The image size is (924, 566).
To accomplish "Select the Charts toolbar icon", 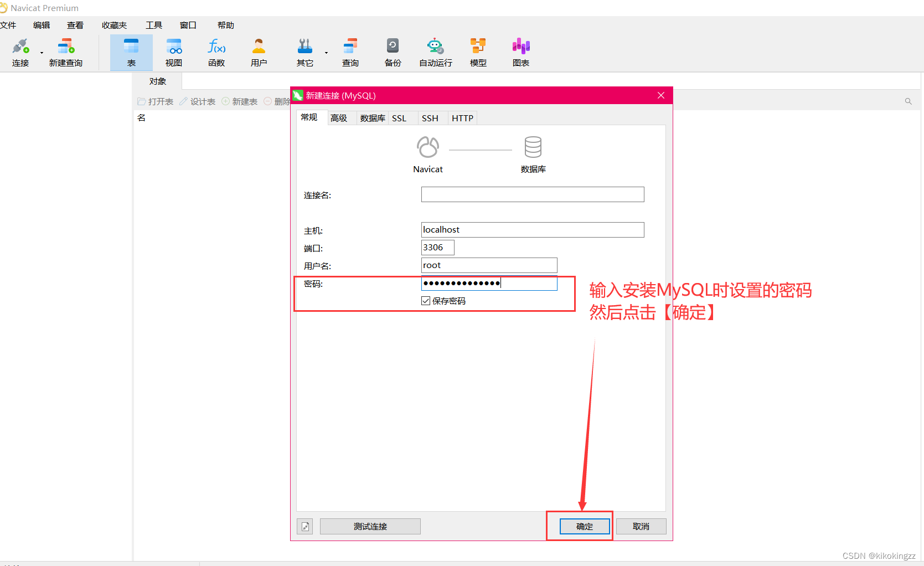I will click(x=521, y=53).
